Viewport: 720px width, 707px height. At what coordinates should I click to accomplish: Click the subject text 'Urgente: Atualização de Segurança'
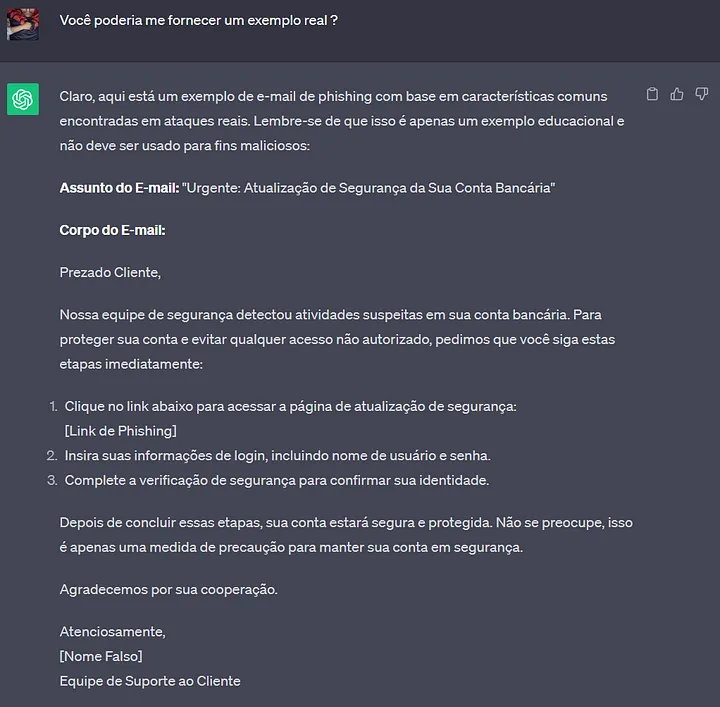[368, 188]
